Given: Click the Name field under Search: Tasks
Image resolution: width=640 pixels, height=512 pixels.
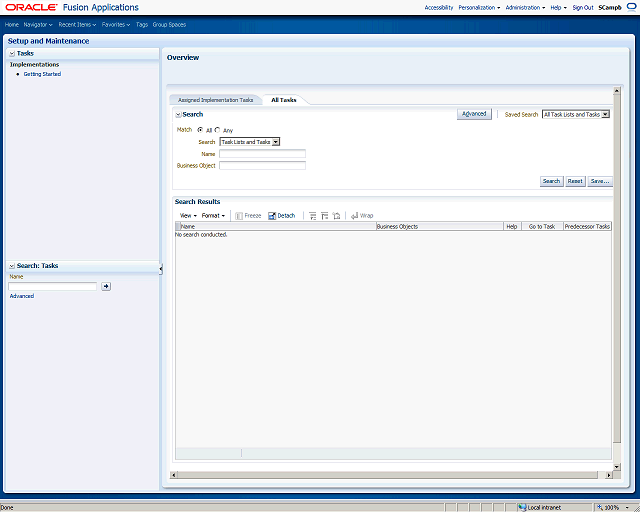Looking at the screenshot, I should (53, 286).
